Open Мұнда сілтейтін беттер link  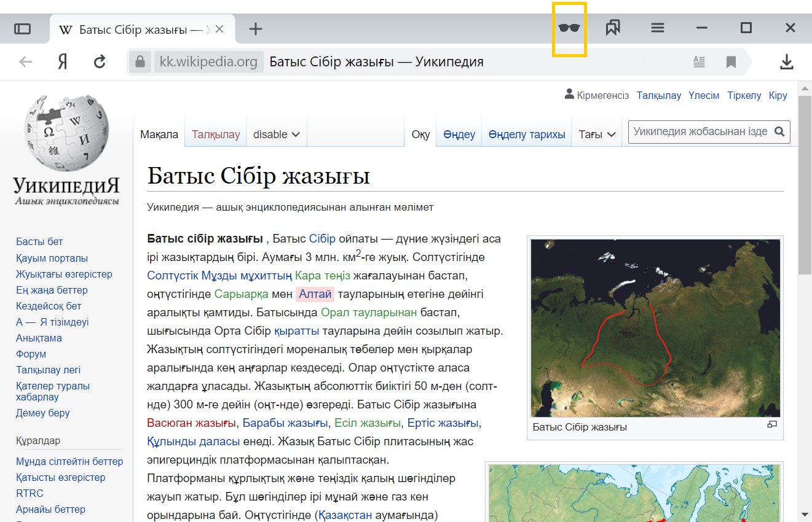(69, 461)
